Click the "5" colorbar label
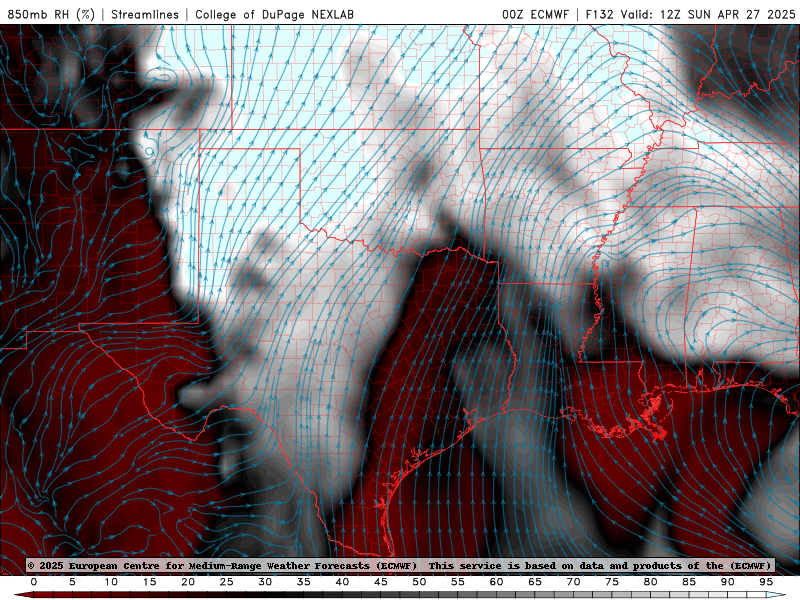The image size is (800, 600). [72, 582]
